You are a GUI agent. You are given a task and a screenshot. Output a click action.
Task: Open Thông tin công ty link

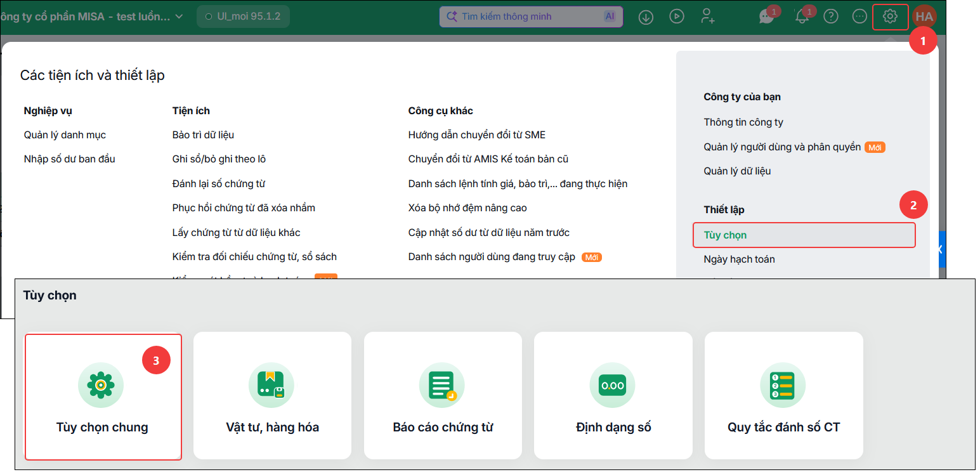pyautogui.click(x=743, y=122)
